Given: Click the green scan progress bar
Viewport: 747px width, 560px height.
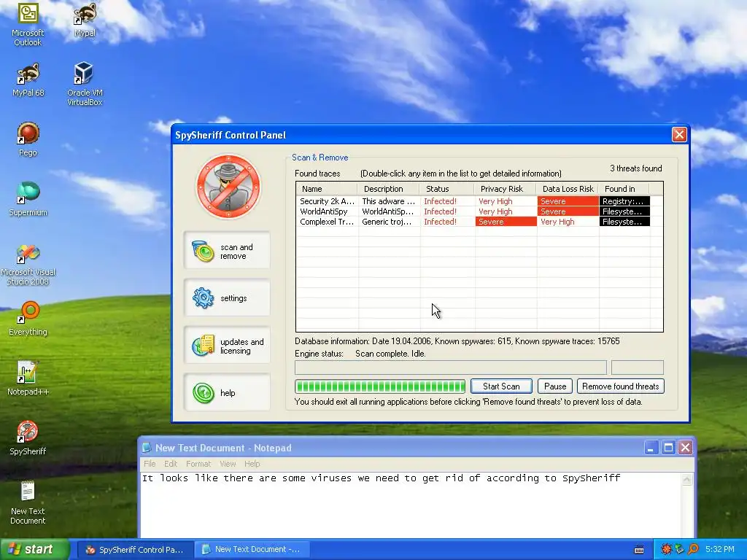Looking at the screenshot, I should point(379,386).
